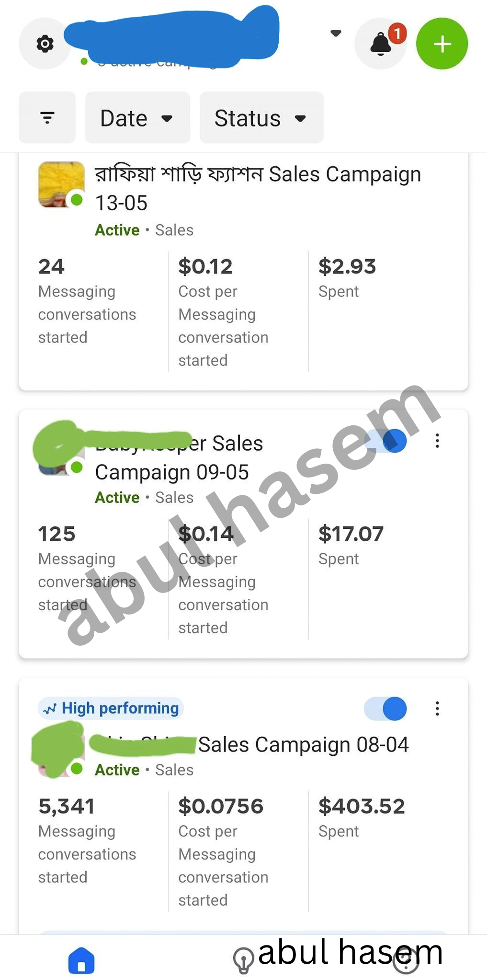Open the account switcher dropdown arrow
This screenshot has height=980, width=487.
336,33
